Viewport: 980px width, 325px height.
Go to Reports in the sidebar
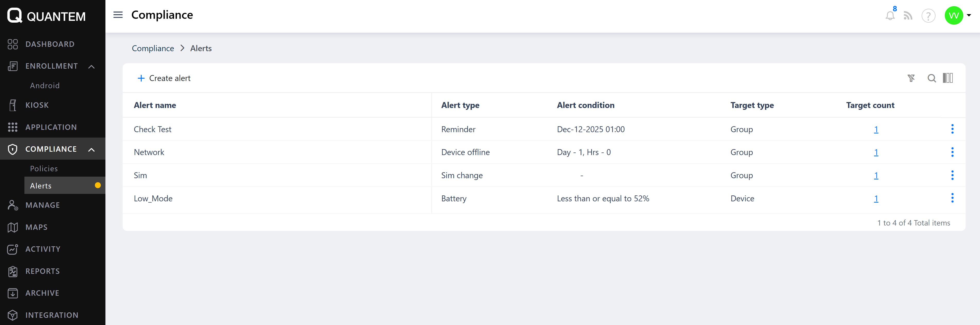point(42,271)
